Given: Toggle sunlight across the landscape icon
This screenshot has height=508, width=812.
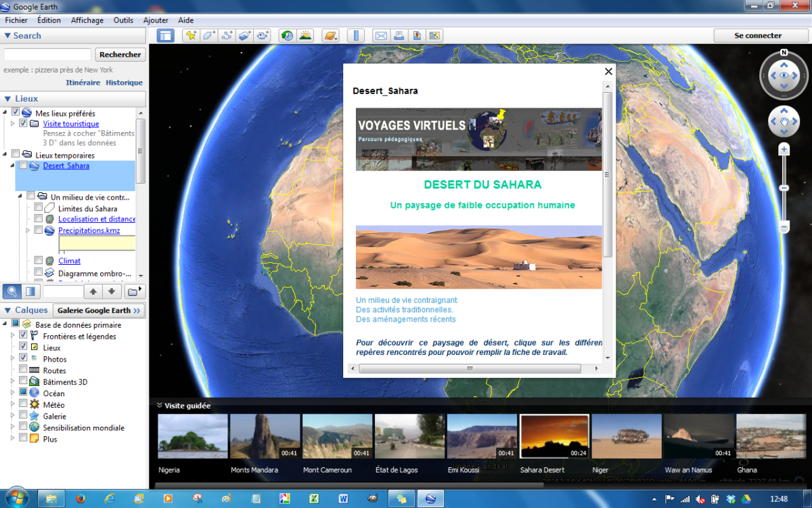Looking at the screenshot, I should (x=305, y=36).
